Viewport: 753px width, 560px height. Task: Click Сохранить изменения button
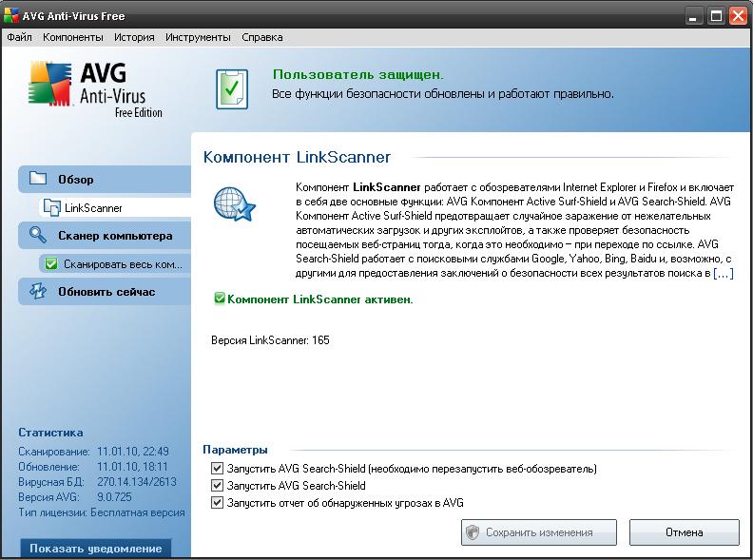tap(539, 532)
